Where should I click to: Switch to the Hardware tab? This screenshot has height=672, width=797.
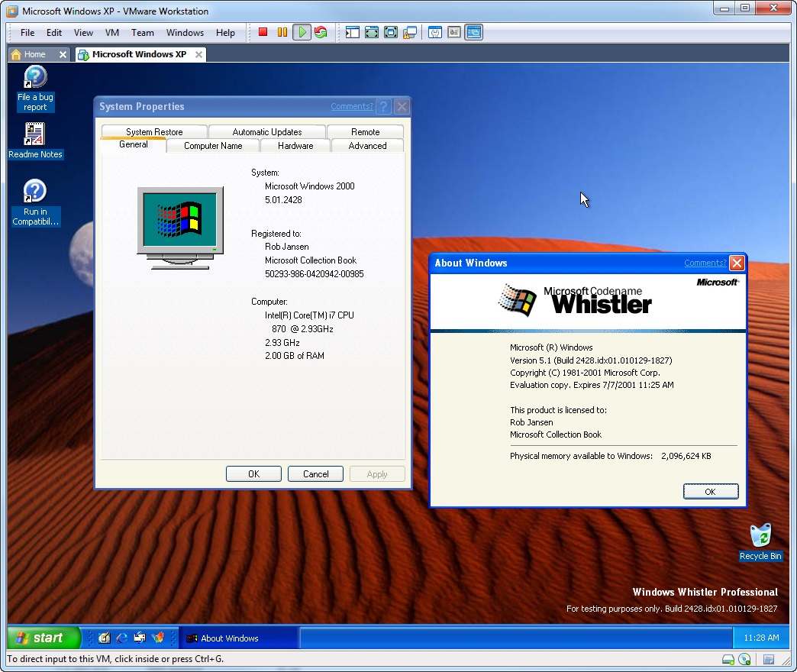click(295, 145)
